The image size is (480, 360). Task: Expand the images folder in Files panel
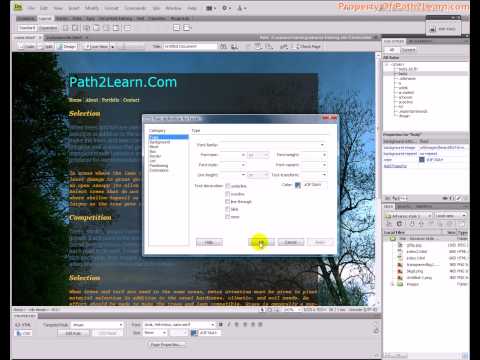[x=392, y=284]
